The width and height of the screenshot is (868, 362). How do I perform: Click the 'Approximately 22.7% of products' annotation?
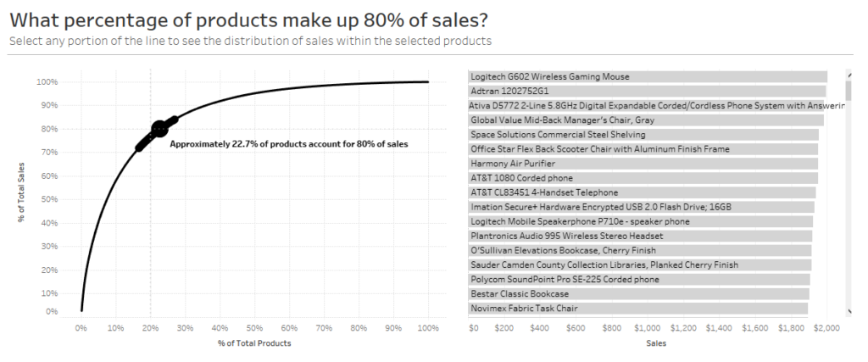coord(288,144)
